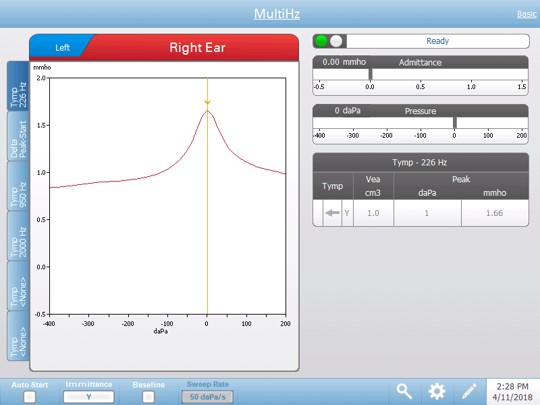
Task: Click the Vea value 1.0
Action: pos(373,213)
